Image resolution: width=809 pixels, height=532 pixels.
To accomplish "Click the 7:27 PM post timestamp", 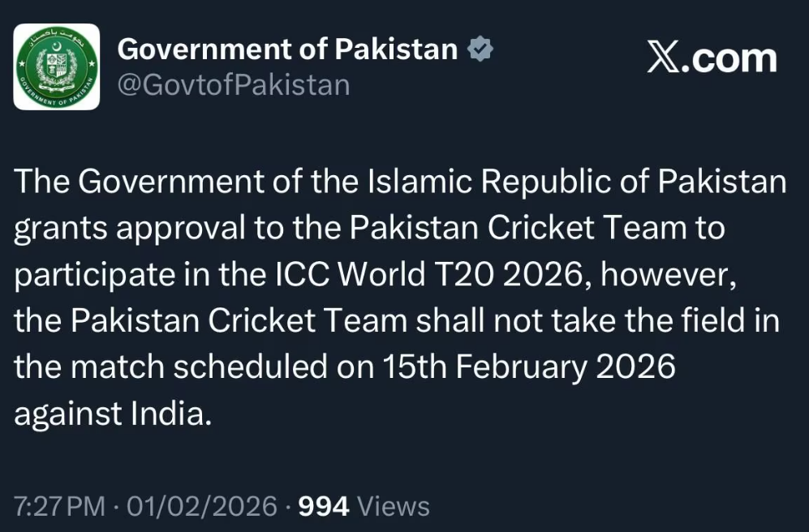I will point(59,507).
